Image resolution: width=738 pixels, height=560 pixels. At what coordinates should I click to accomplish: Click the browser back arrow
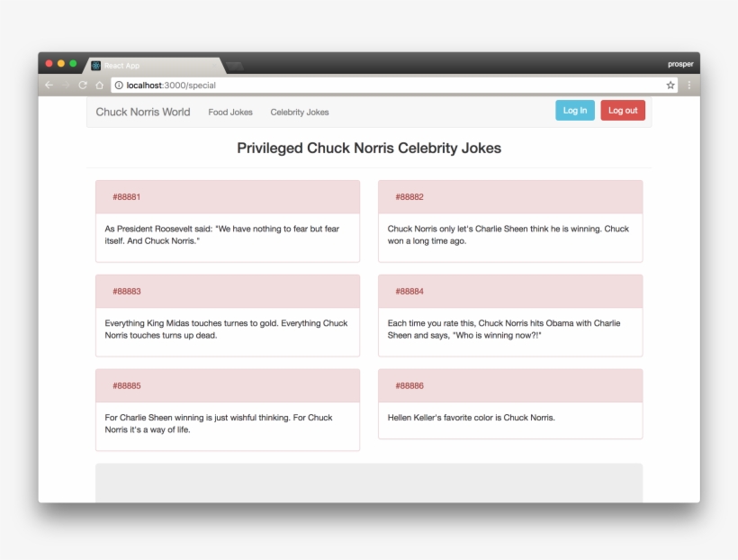(49, 86)
